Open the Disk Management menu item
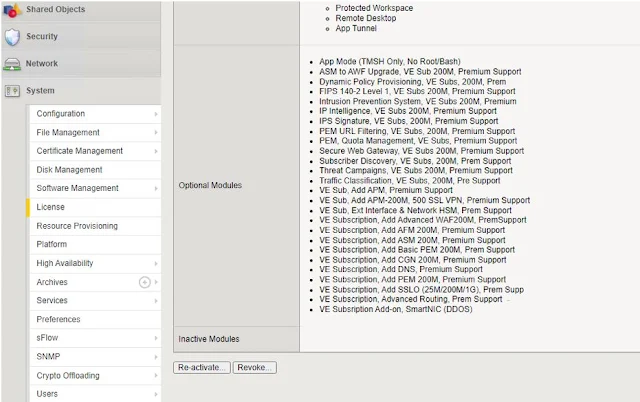Viewport: 640px width, 402px height. click(x=69, y=170)
